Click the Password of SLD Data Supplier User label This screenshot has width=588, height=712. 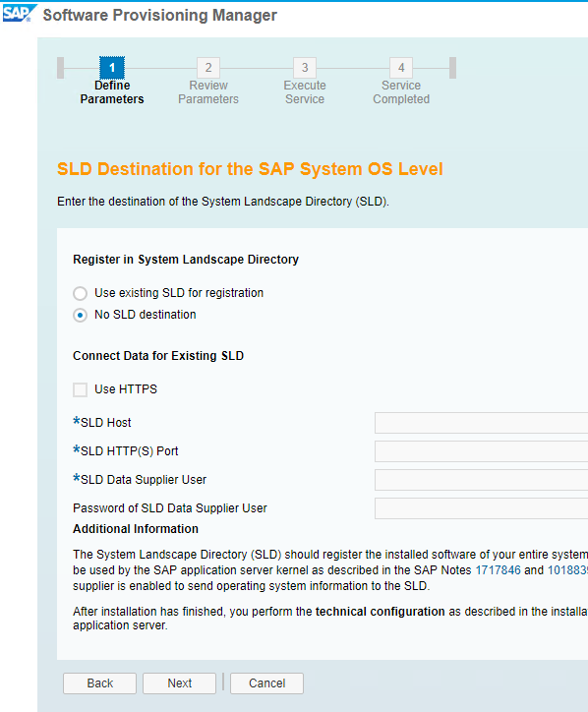(x=170, y=508)
